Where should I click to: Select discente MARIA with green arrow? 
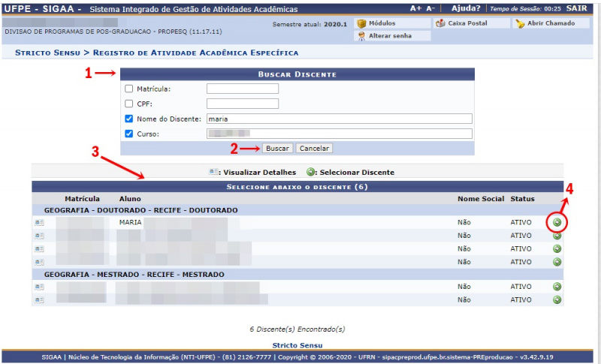(557, 222)
